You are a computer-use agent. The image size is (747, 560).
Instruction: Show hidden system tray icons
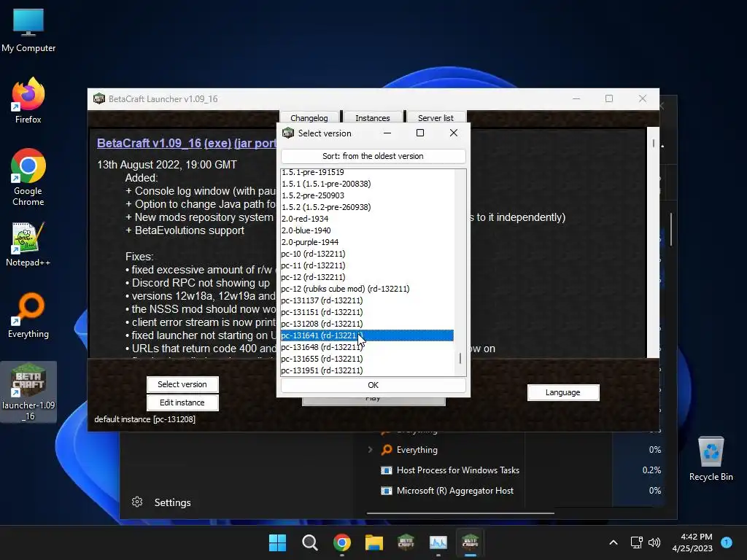pyautogui.click(x=614, y=542)
